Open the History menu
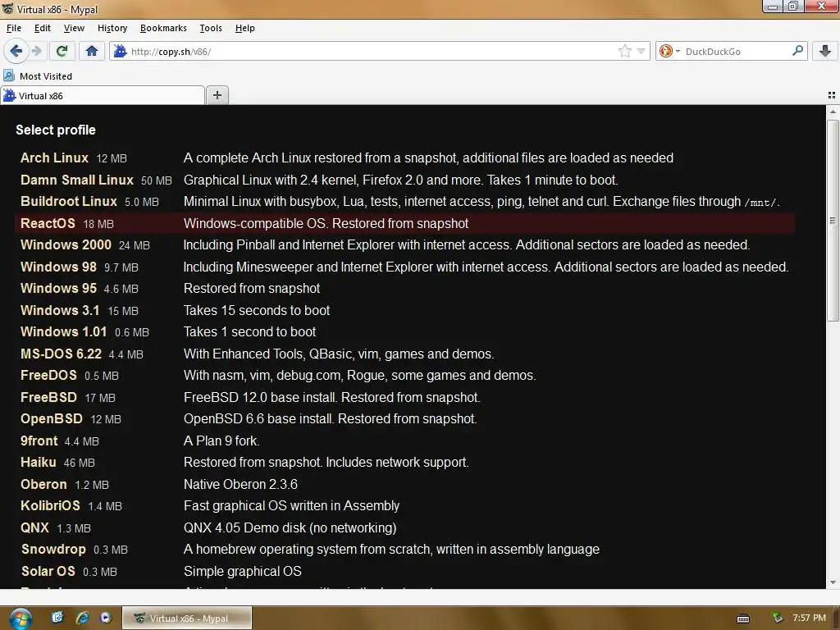Image resolution: width=840 pixels, height=630 pixels. click(x=112, y=28)
